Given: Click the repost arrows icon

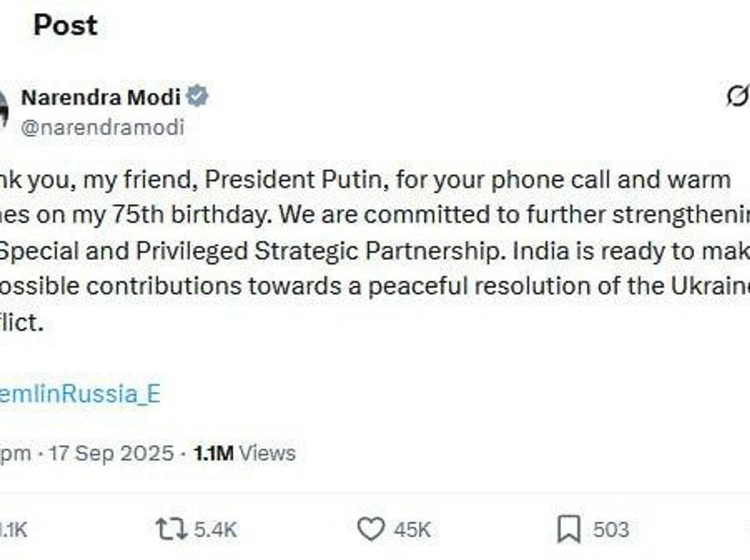Looking at the screenshot, I should pos(171,529).
